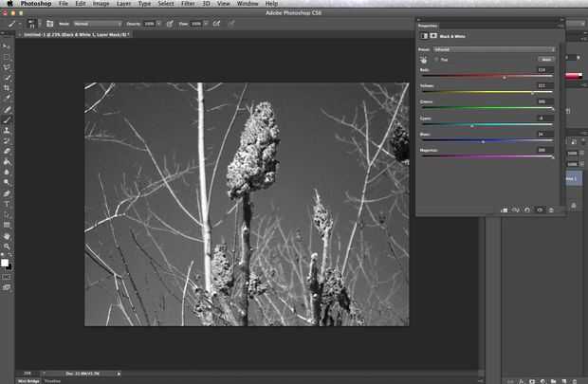Change the screen mode
588x384 pixels.
(x=7, y=287)
